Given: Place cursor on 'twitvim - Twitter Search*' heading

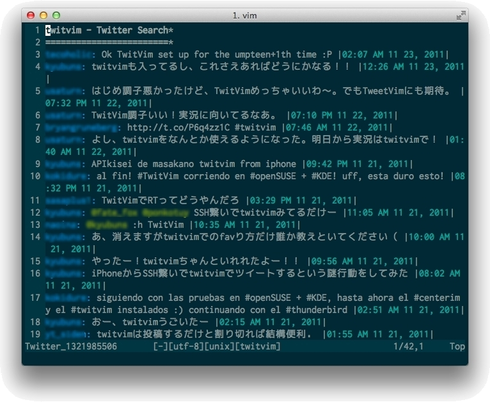Looking at the screenshot, I should pos(109,30).
